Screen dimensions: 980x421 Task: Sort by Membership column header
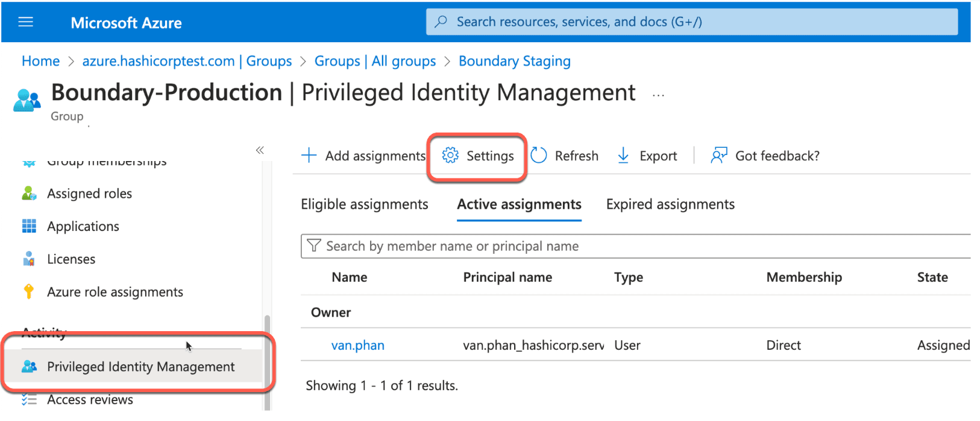click(804, 277)
